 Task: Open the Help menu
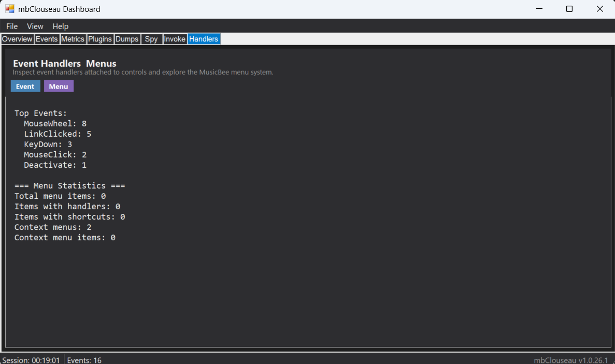pyautogui.click(x=61, y=26)
